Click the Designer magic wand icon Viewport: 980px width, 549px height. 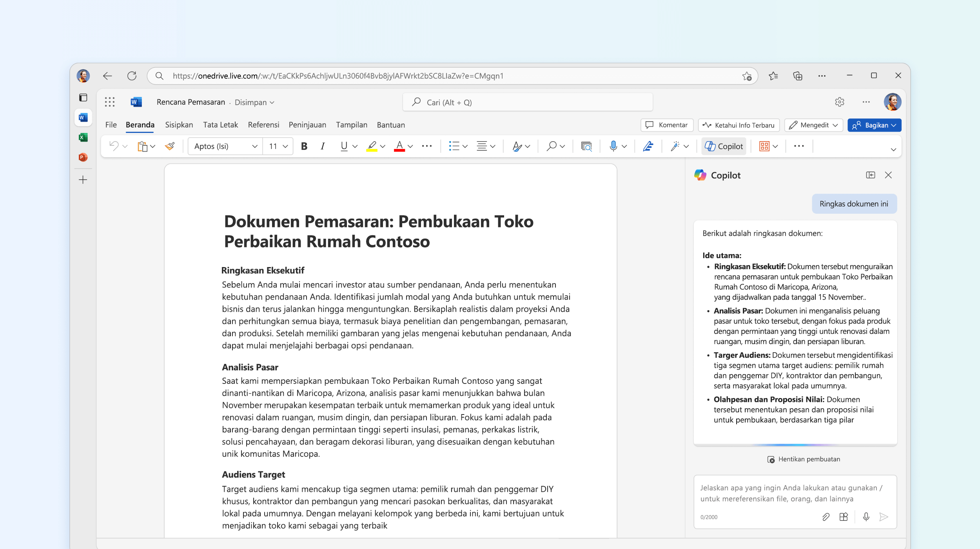(675, 146)
